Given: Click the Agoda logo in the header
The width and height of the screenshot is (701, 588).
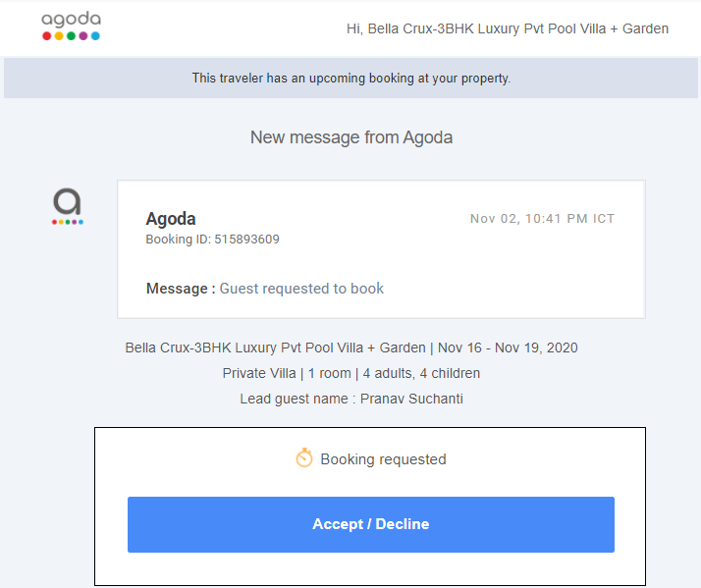Looking at the screenshot, I should [71, 27].
